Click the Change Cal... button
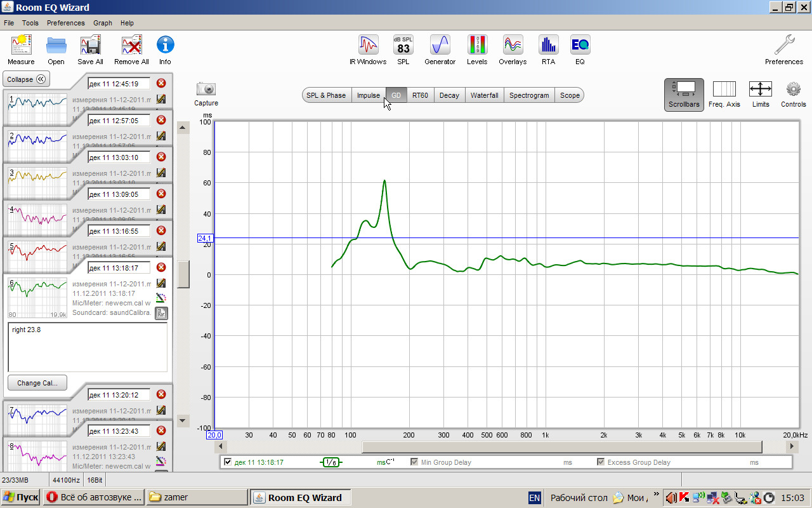This screenshot has width=812, height=508. (37, 383)
